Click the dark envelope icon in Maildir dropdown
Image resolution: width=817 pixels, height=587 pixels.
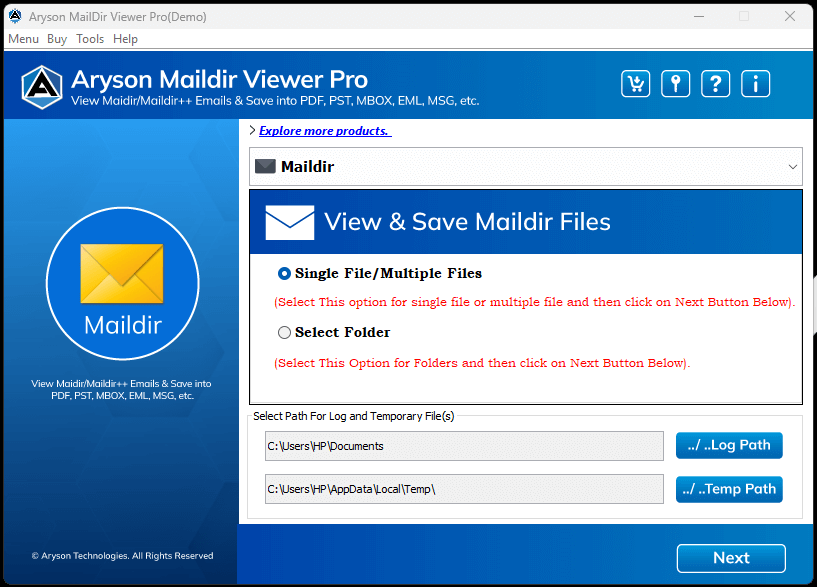(x=265, y=167)
